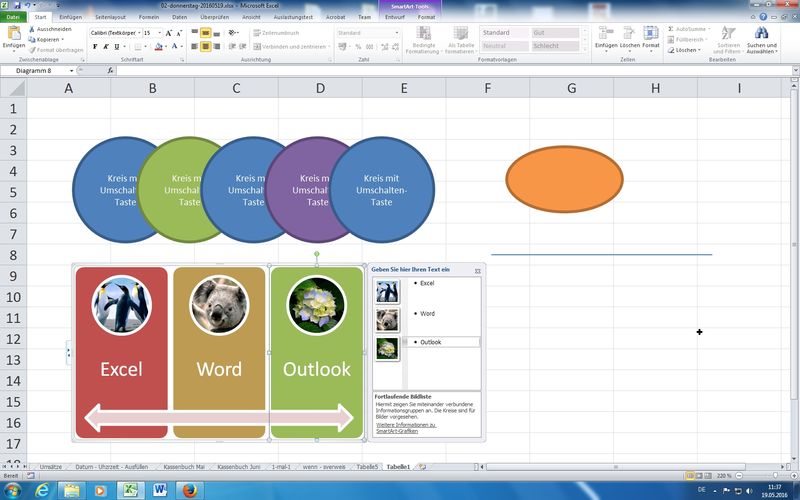Image resolution: width=800 pixels, height=500 pixels.
Task: Toggle italic formatting (K)
Action: pyautogui.click(x=106, y=46)
